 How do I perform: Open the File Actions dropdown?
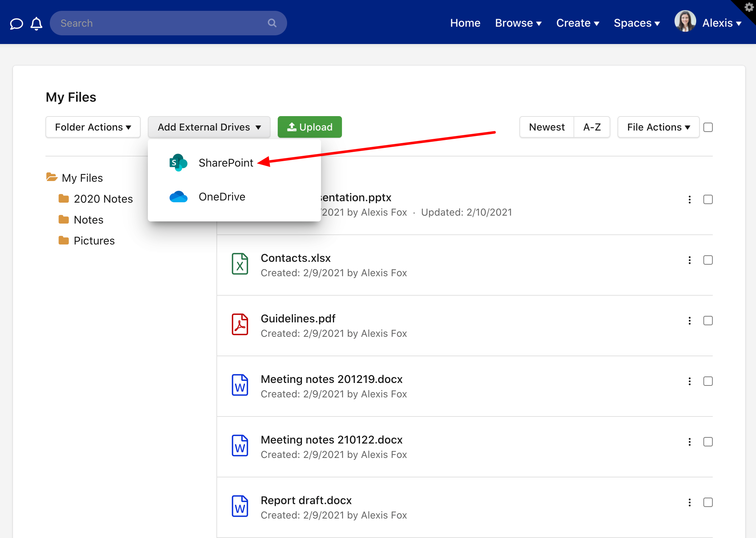[659, 127]
